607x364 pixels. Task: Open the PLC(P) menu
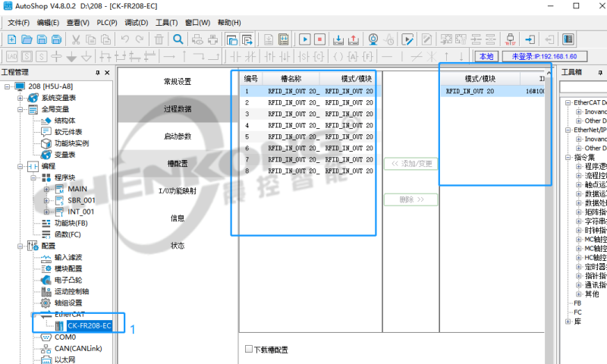click(x=106, y=23)
